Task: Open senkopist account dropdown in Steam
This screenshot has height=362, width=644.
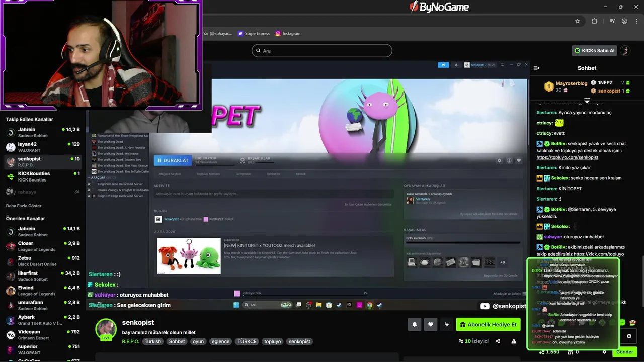Action: tap(480, 65)
